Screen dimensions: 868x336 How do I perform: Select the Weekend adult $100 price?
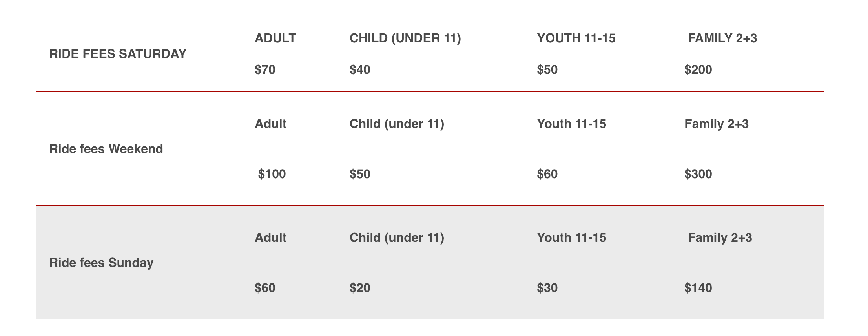272,174
